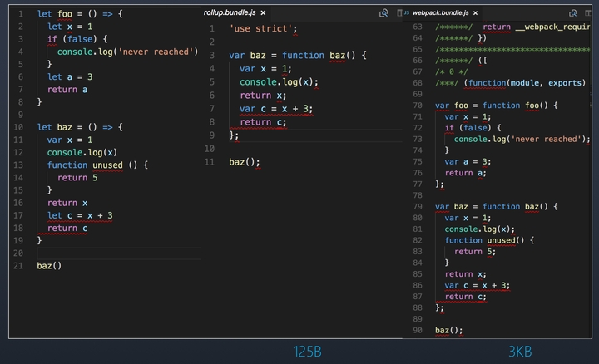
Task: Click the JS file icon on webpack tab
Action: 406,13
